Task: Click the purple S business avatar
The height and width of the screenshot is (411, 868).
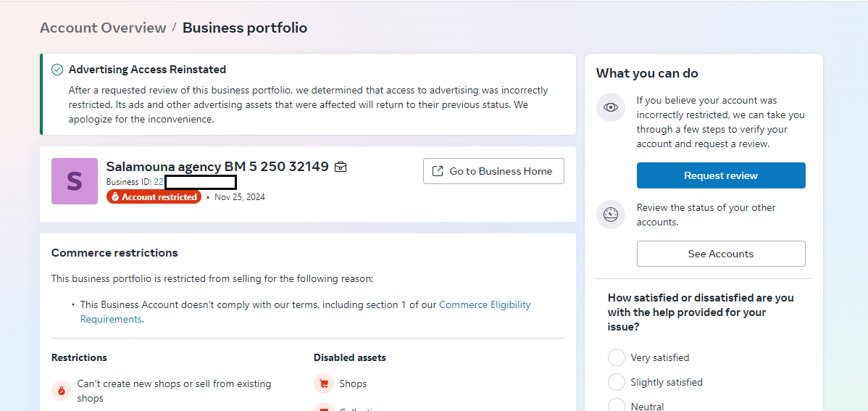Action: (75, 181)
